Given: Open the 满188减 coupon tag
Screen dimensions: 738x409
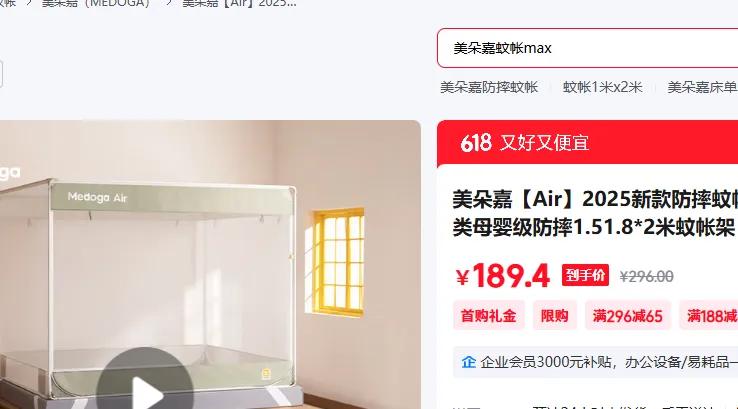Looking at the screenshot, I should [709, 315].
